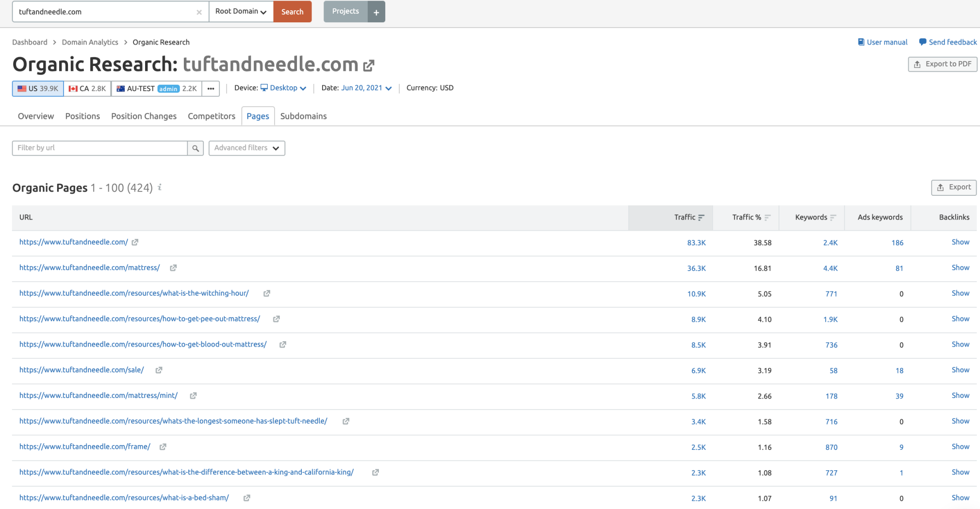Viewport: 980px width, 509px height.
Task: Click the plus icon next to Projects
Action: point(376,12)
